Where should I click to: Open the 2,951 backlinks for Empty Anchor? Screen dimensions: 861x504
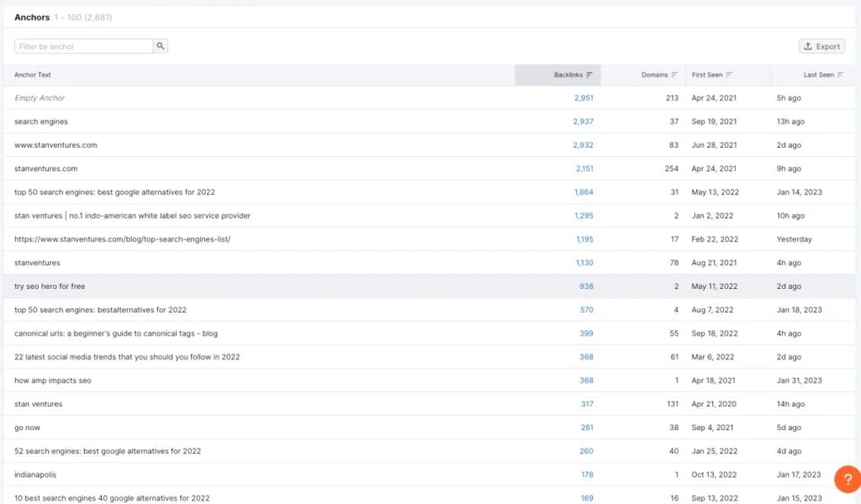(x=583, y=98)
